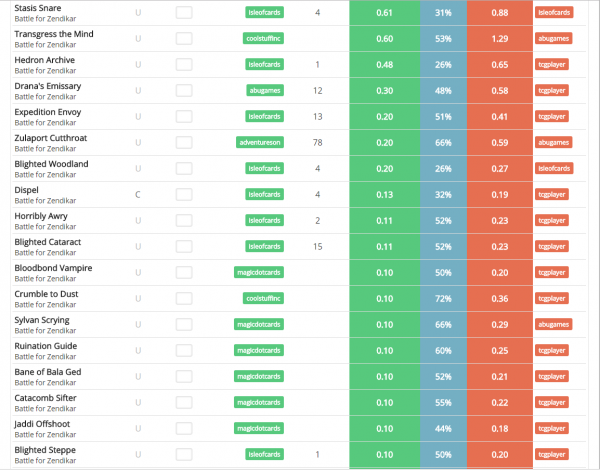Image resolution: width=600 pixels, height=470 pixels.
Task: Click the Blighted Woodland card name
Action: 51,163
